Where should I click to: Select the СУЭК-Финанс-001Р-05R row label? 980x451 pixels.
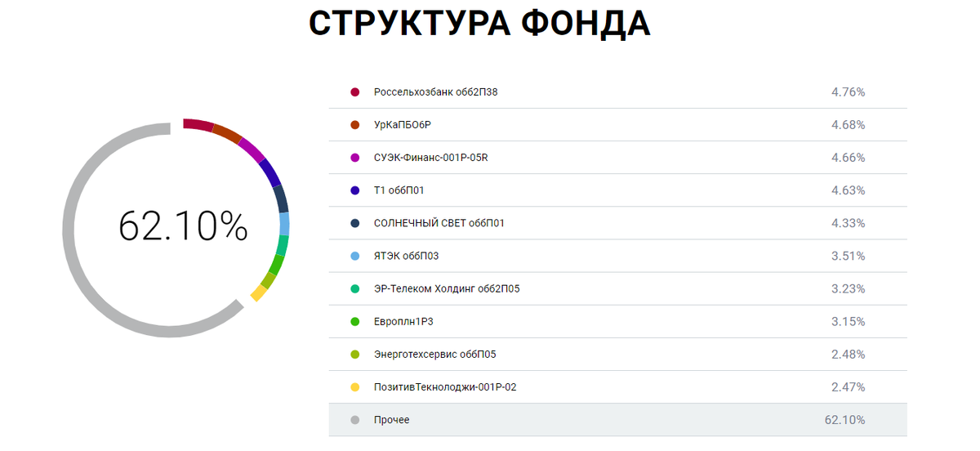point(430,158)
